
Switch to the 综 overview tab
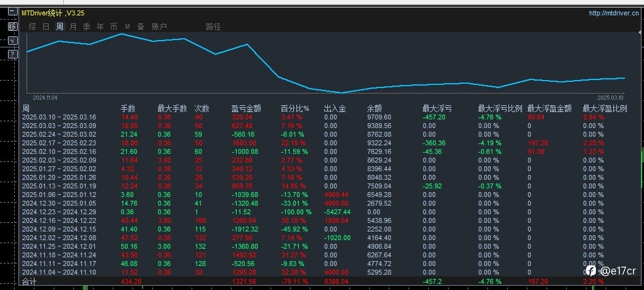(33, 26)
